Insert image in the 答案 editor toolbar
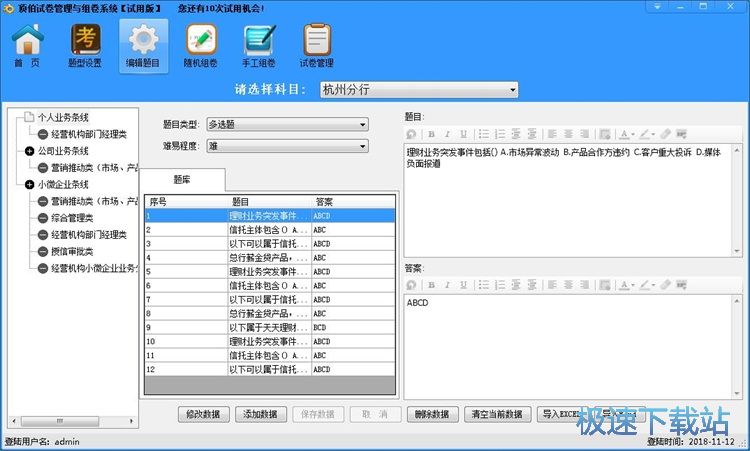 click(605, 285)
